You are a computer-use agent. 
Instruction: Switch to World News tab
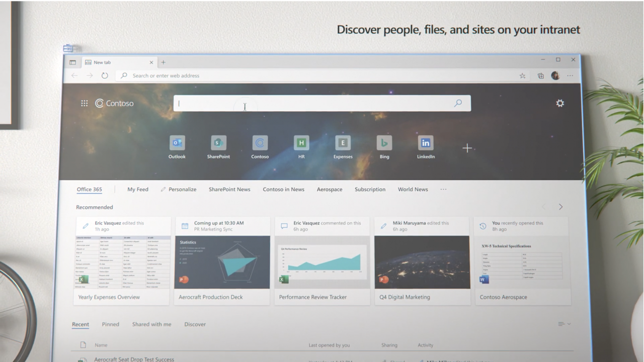pos(413,190)
